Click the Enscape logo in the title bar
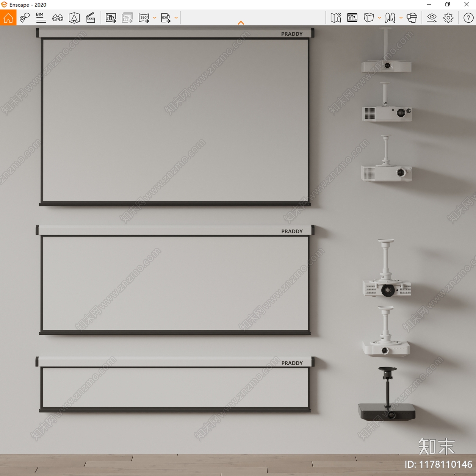The width and height of the screenshot is (476, 476). pos(4,4)
